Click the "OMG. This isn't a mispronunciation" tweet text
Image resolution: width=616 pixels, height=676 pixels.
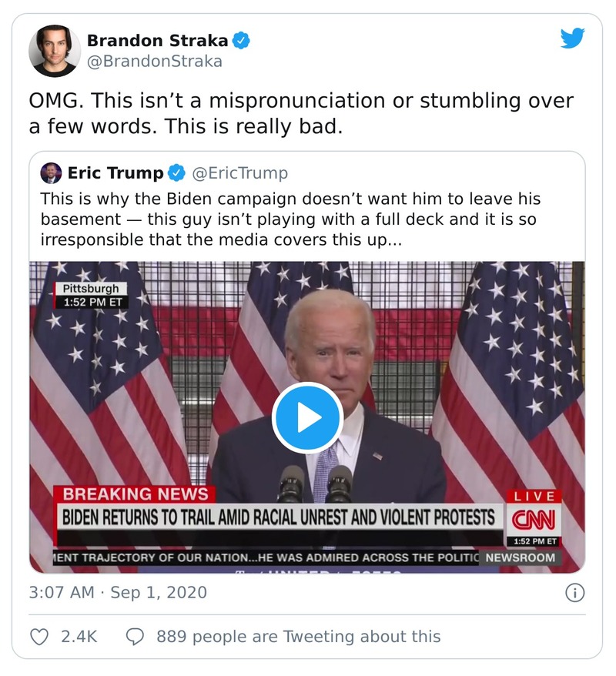[300, 113]
